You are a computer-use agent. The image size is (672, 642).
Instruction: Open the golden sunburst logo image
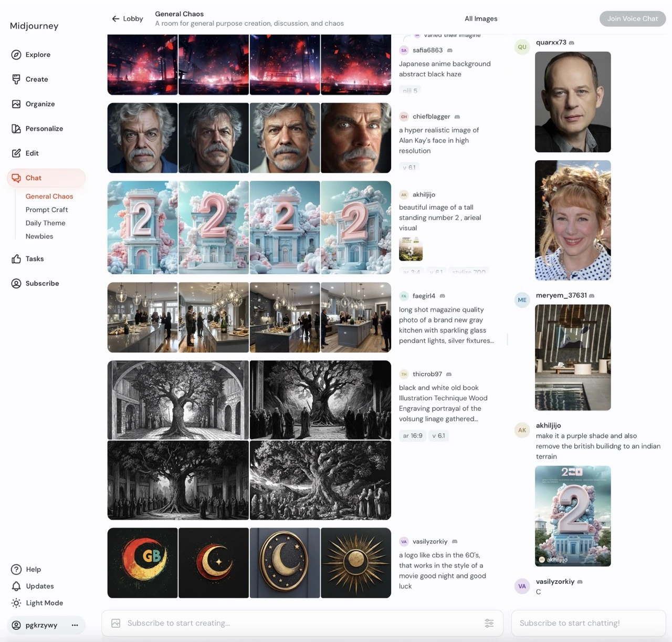(x=356, y=563)
